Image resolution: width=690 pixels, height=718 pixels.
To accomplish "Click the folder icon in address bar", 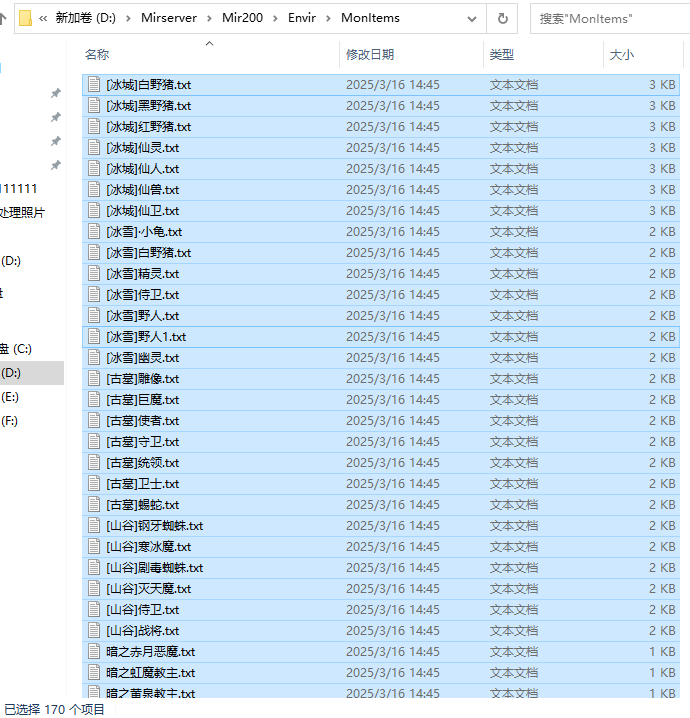I will (x=25, y=18).
